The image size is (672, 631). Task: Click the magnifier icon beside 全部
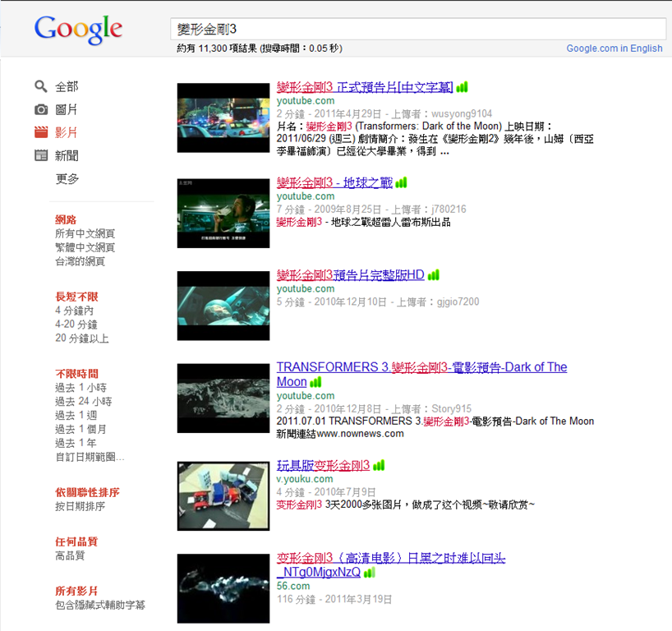(x=41, y=86)
